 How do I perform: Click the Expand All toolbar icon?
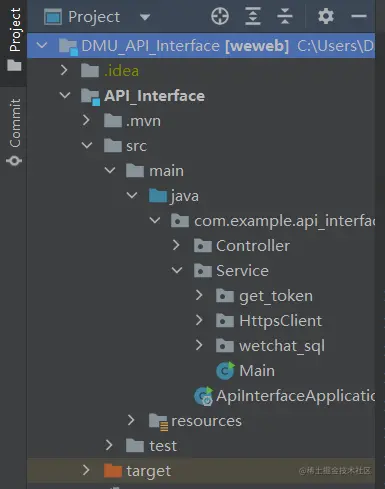tap(253, 16)
